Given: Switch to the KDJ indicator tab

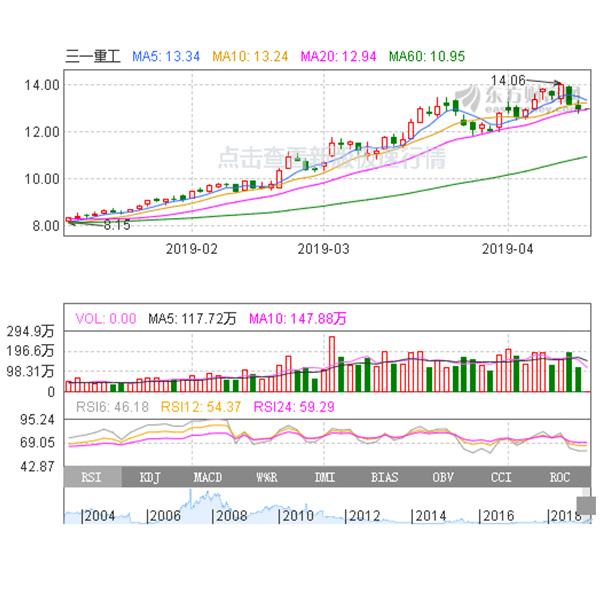Looking at the screenshot, I should (x=151, y=477).
